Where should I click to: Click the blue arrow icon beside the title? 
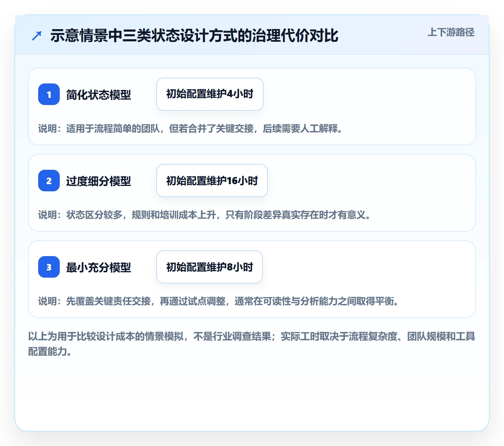pos(37,36)
